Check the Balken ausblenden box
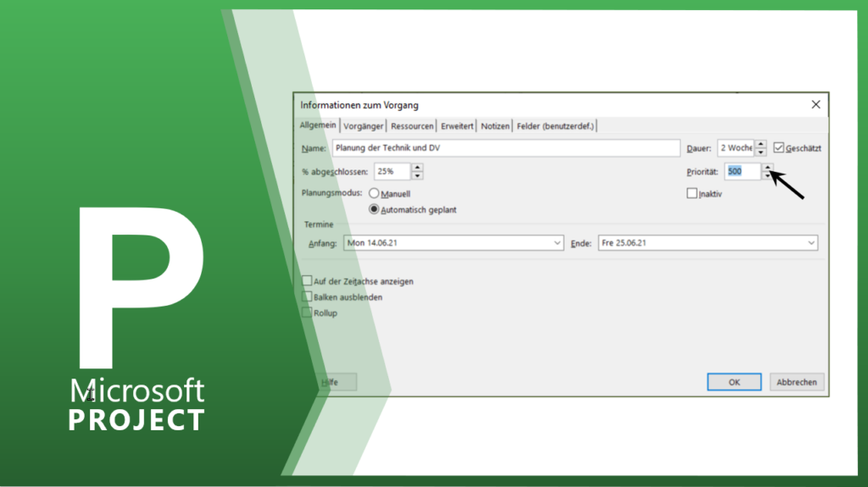 pyautogui.click(x=307, y=297)
